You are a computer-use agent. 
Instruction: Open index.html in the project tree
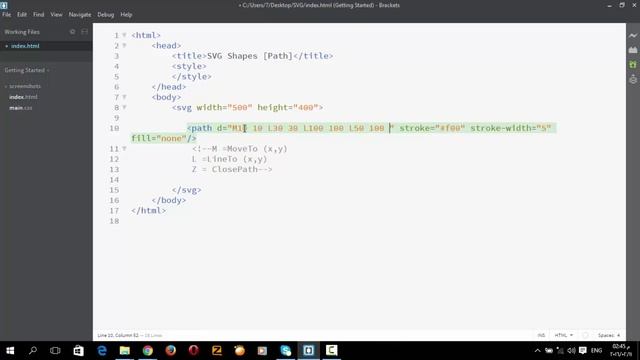coord(23,97)
